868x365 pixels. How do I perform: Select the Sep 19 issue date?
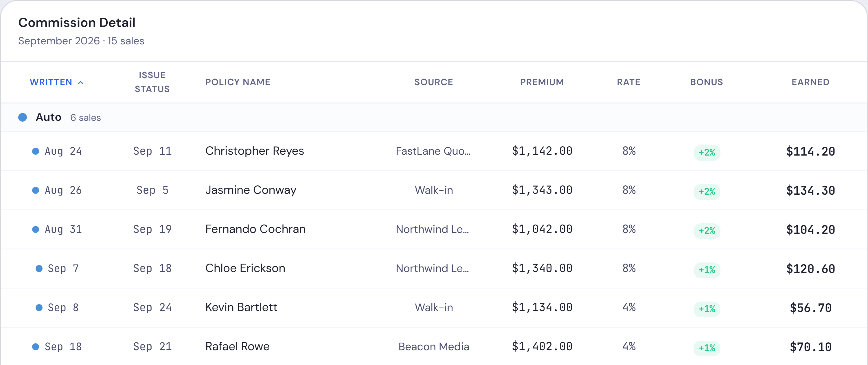coord(152,229)
